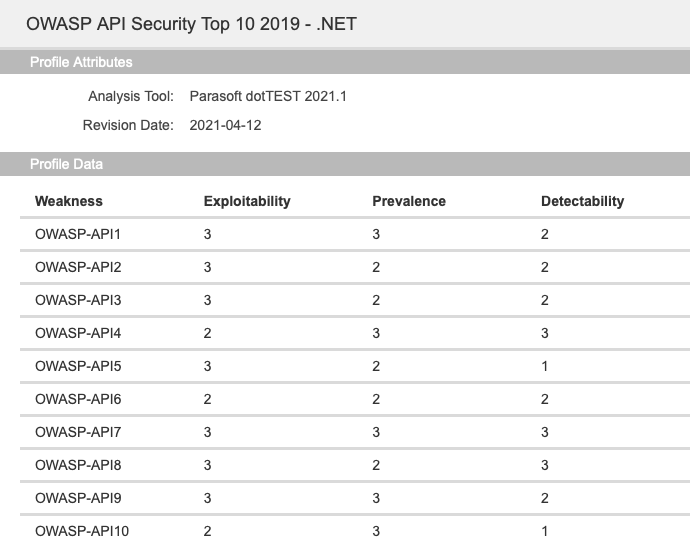Click the OWASP API Security Top 10 title
This screenshot has width=690, height=546.
(x=191, y=24)
